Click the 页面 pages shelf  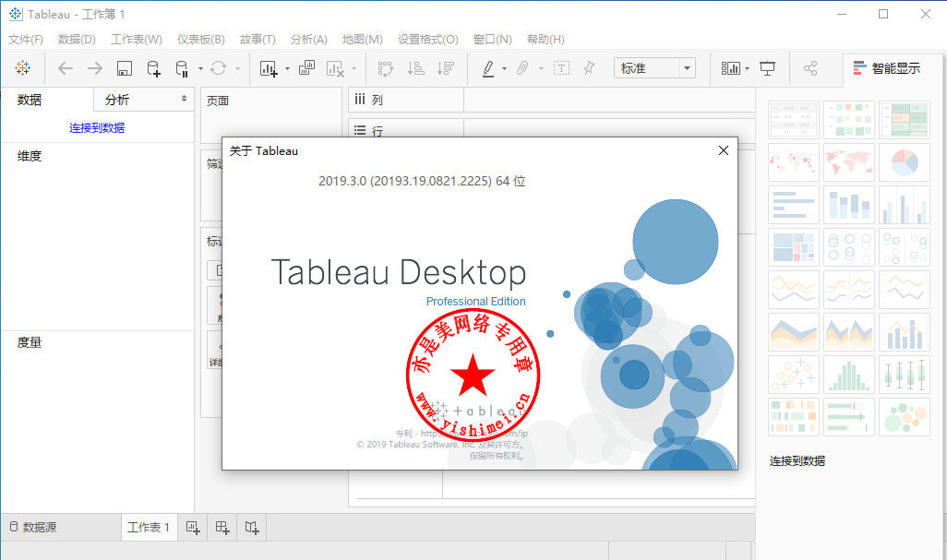click(x=271, y=114)
